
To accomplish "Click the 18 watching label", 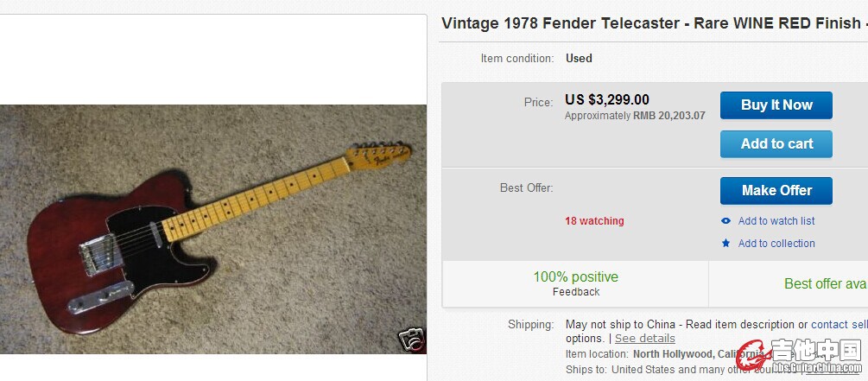I will coord(594,221).
